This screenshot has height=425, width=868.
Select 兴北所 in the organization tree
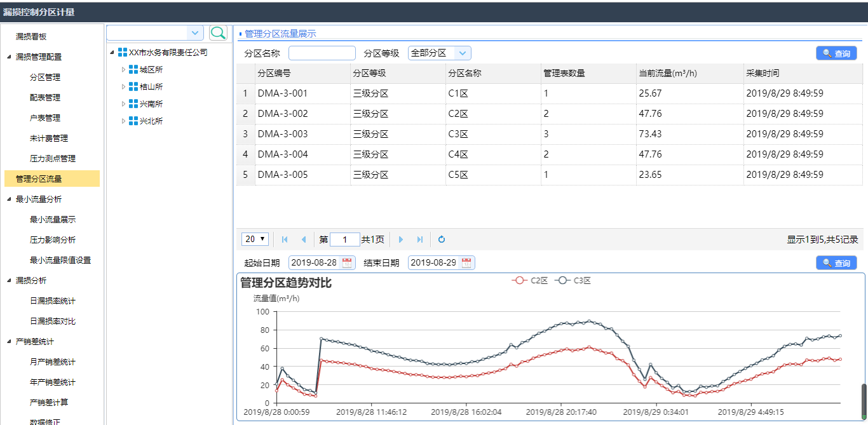coord(151,121)
